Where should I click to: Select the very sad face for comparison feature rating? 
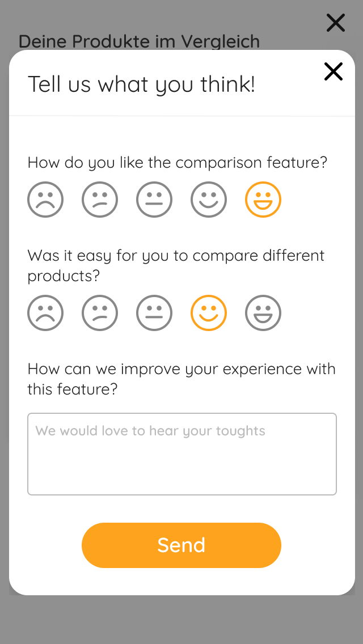click(x=45, y=200)
